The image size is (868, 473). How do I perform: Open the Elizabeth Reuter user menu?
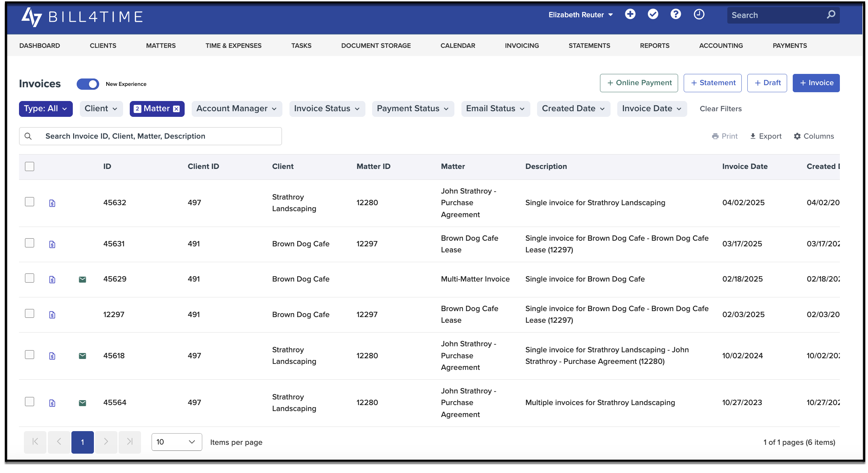coord(581,15)
